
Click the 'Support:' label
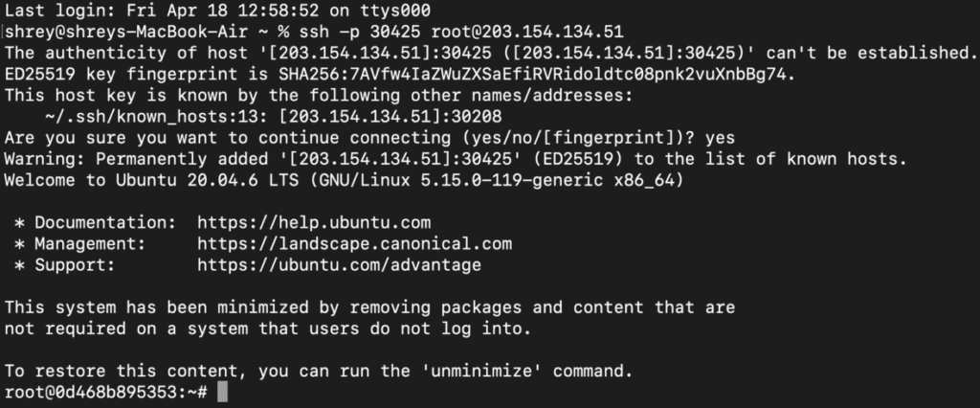(75, 265)
